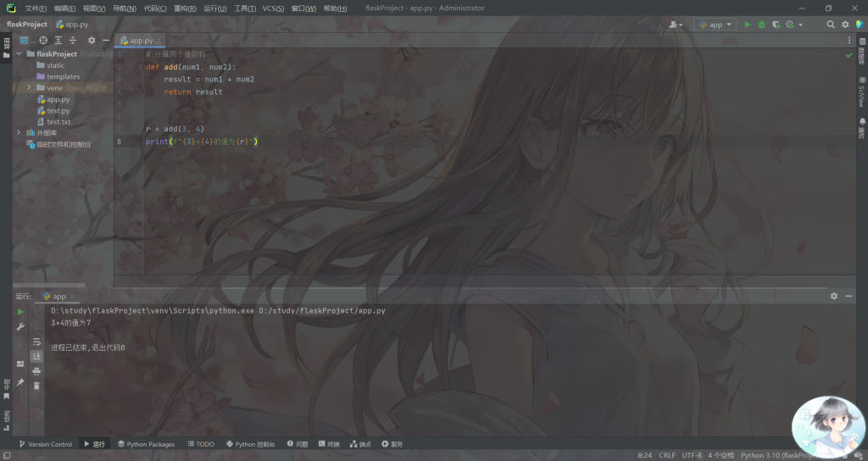
Task: Open the app run configuration dropdown
Action: [x=715, y=25]
